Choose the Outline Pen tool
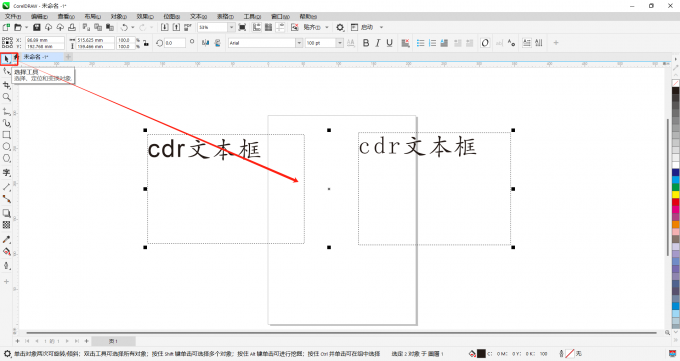 [x=7, y=266]
